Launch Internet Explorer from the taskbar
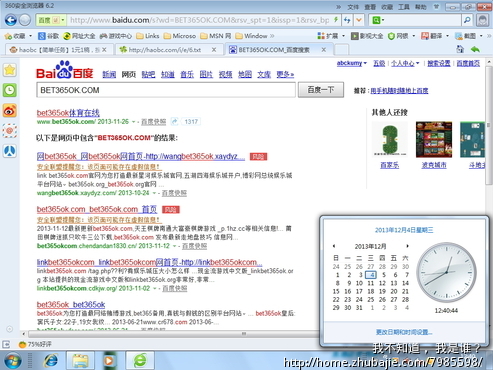This screenshot has height=370, width=493. click(51, 361)
